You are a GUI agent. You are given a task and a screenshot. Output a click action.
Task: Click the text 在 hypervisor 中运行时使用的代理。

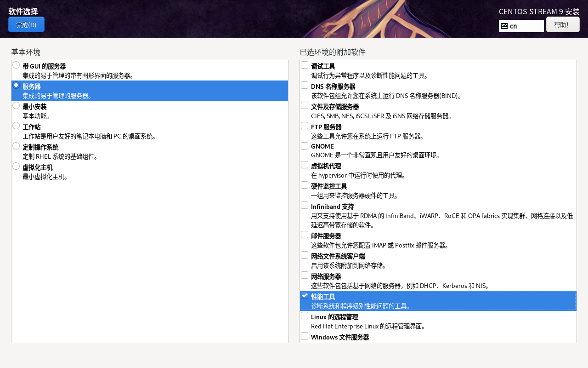(359, 175)
